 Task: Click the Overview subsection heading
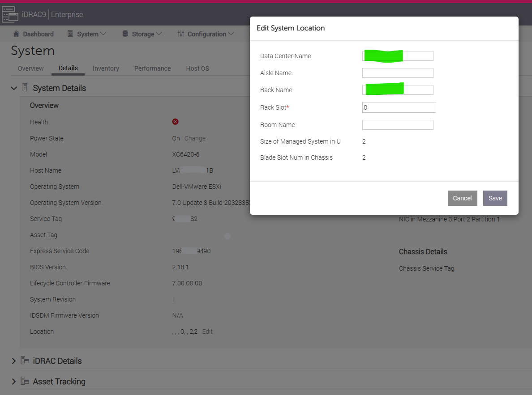tap(44, 106)
